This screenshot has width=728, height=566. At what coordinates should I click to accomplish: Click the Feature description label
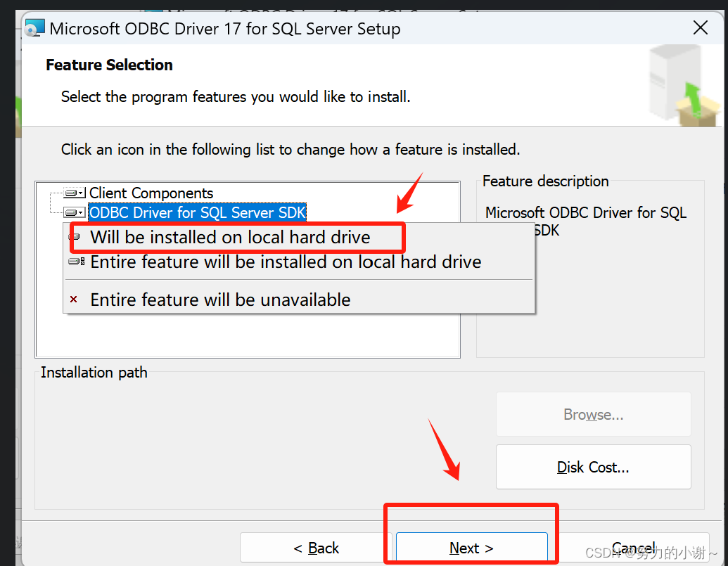point(546,181)
